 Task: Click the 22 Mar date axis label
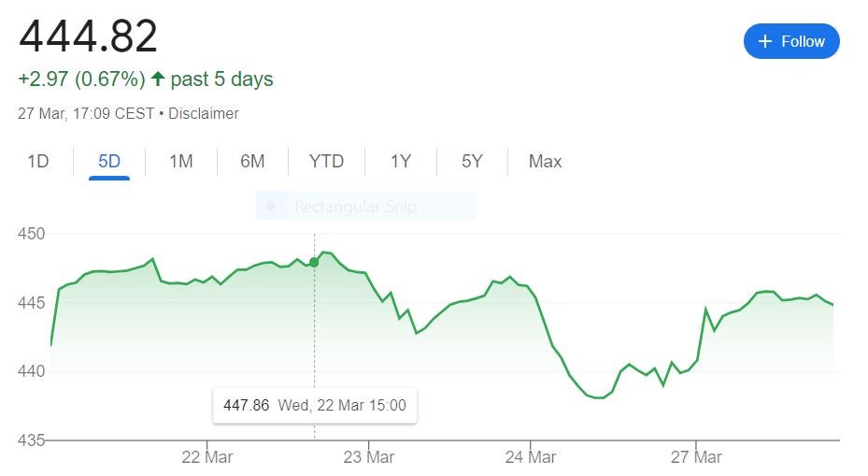coord(206,457)
